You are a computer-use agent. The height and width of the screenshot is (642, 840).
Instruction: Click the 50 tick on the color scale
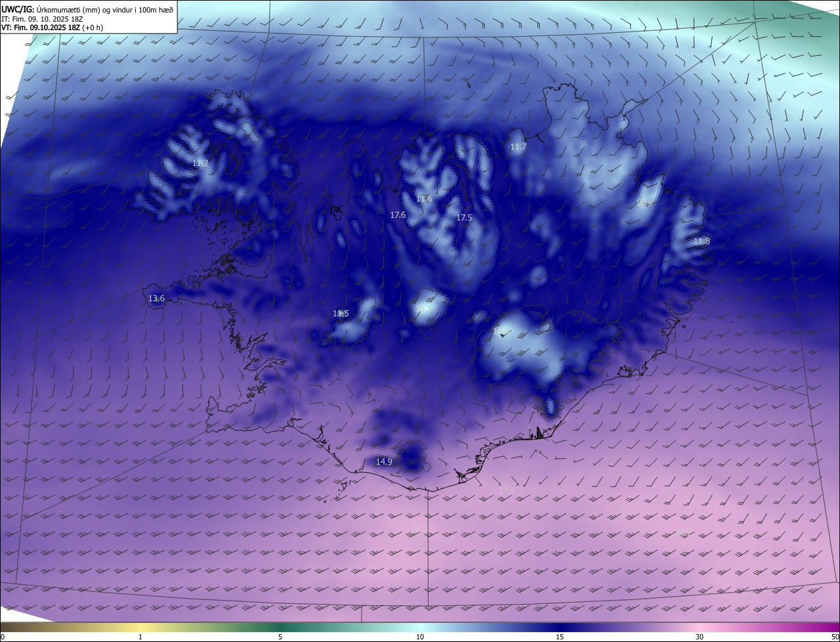point(835,637)
